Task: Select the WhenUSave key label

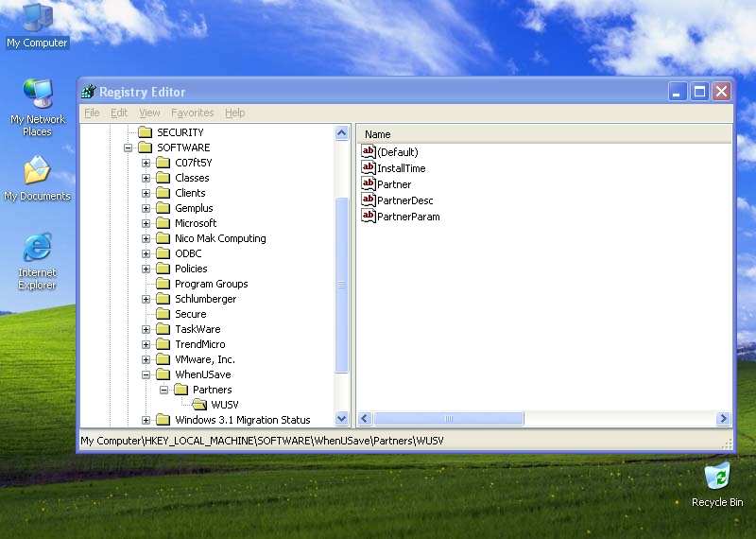Action: click(202, 374)
